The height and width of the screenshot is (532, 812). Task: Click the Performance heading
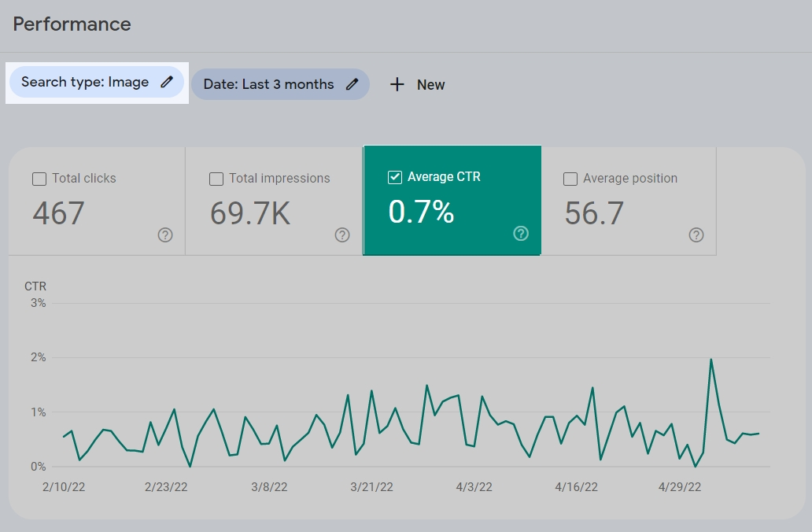[x=72, y=24]
